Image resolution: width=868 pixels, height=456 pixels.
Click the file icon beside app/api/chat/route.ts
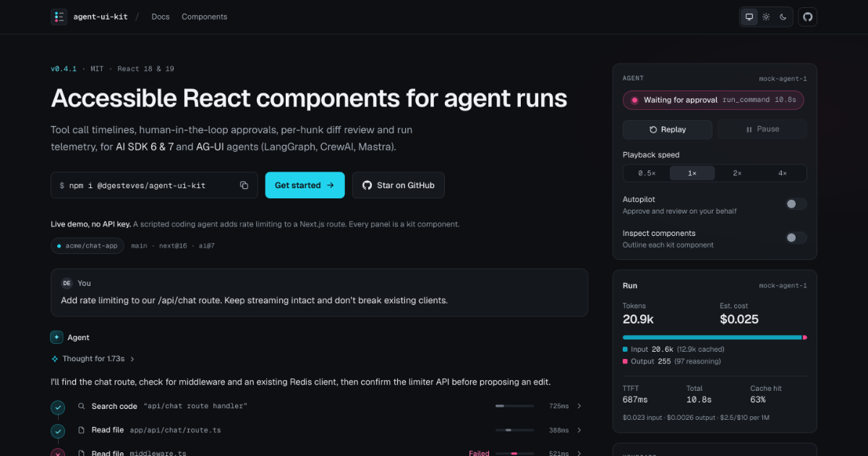tap(82, 430)
